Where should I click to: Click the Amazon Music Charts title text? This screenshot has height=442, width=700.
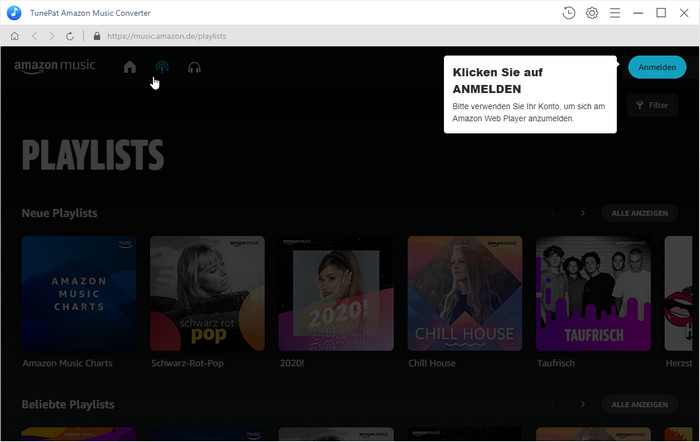point(67,363)
